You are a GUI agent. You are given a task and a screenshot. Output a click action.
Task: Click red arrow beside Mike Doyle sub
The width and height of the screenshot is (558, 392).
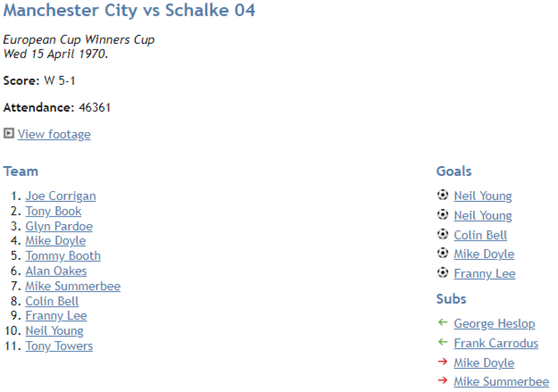point(443,362)
